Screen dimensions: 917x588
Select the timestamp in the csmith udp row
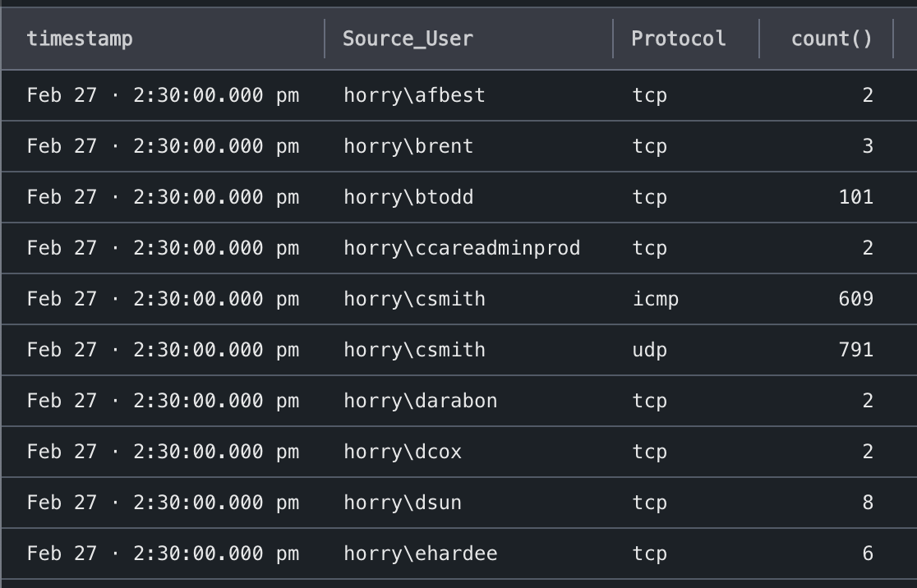(x=164, y=350)
